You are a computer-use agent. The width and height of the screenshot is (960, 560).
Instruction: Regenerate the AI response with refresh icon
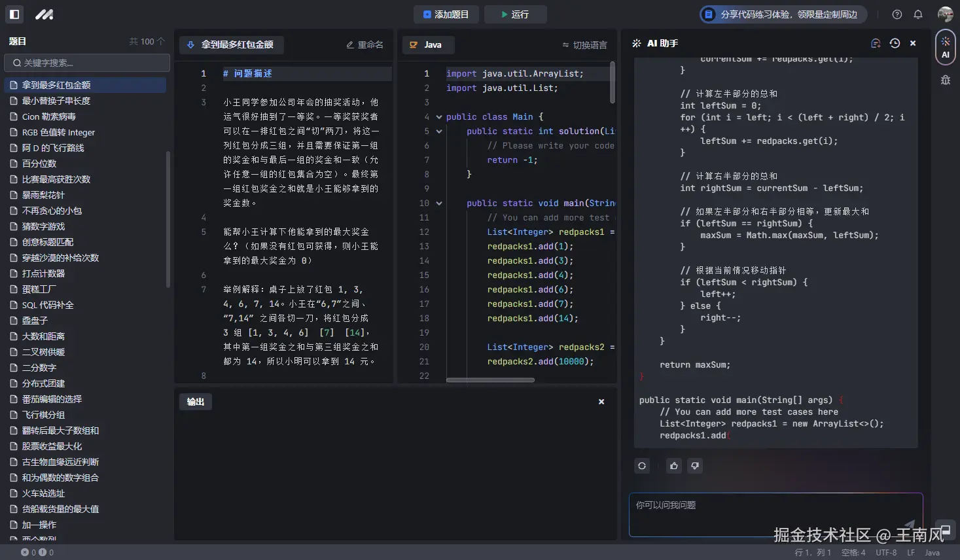point(642,466)
